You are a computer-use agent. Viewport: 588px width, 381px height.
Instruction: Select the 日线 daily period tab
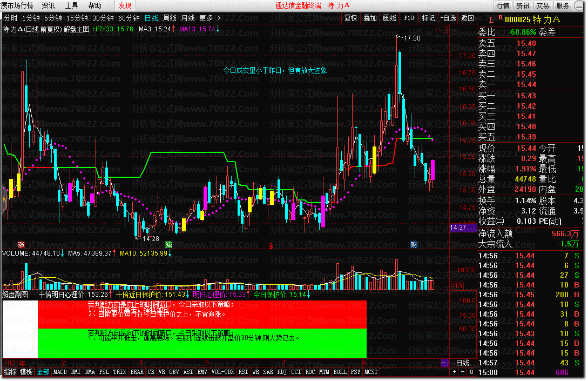[x=152, y=18]
